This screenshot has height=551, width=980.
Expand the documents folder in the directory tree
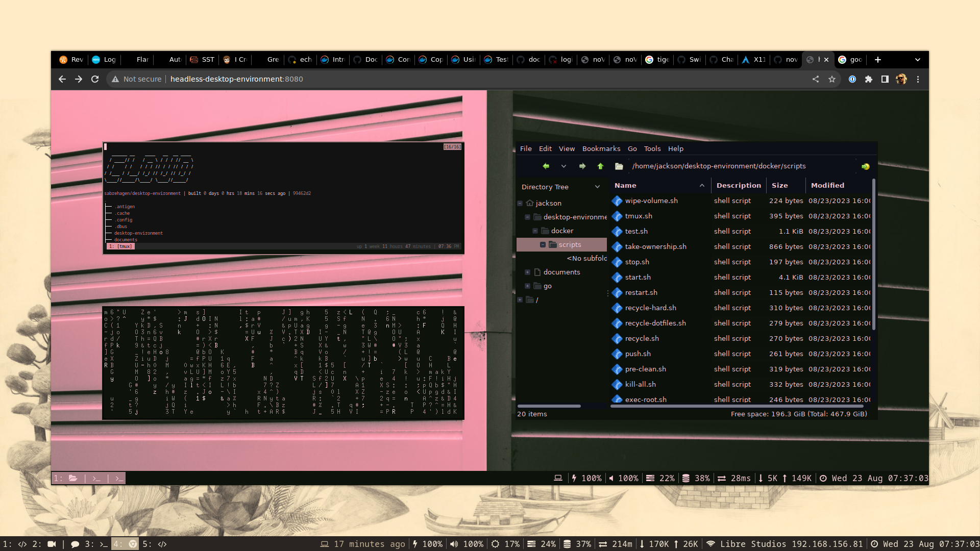pos(528,272)
